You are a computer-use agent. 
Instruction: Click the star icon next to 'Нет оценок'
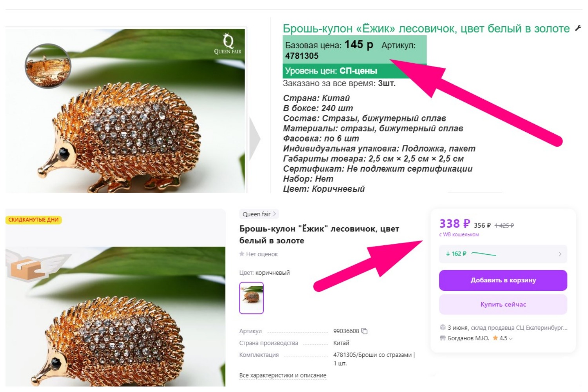point(242,254)
